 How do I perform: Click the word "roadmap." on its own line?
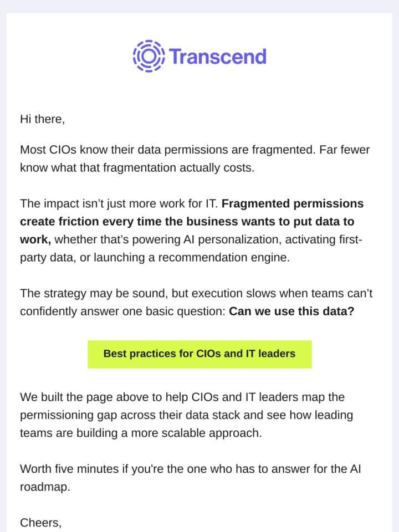click(x=45, y=487)
